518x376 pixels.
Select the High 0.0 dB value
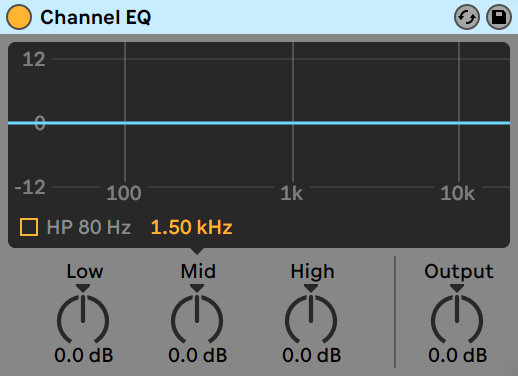click(x=312, y=355)
